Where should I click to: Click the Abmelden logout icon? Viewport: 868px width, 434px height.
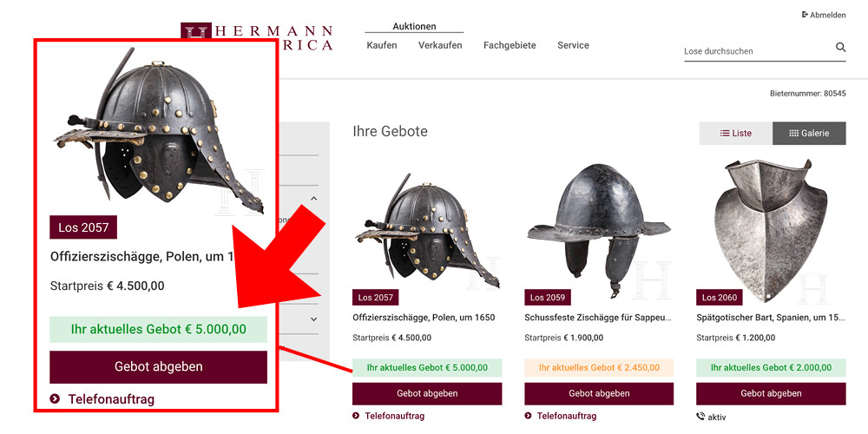pyautogui.click(x=805, y=15)
